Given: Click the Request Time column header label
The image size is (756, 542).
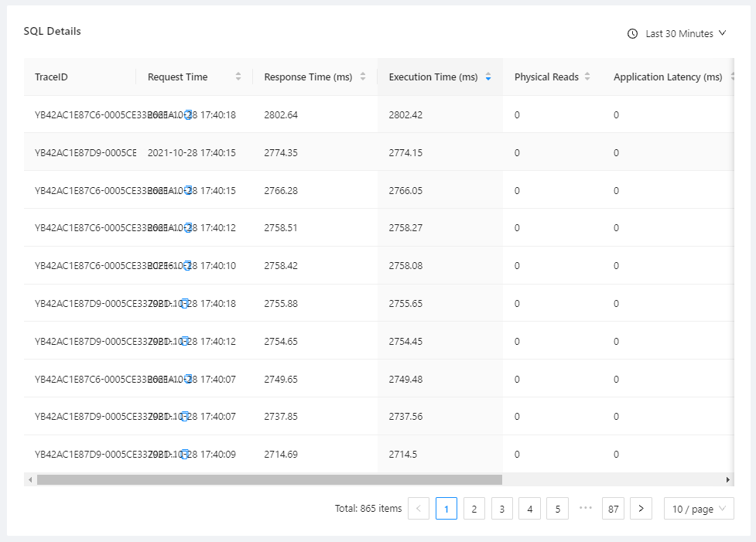Looking at the screenshot, I should [x=177, y=77].
